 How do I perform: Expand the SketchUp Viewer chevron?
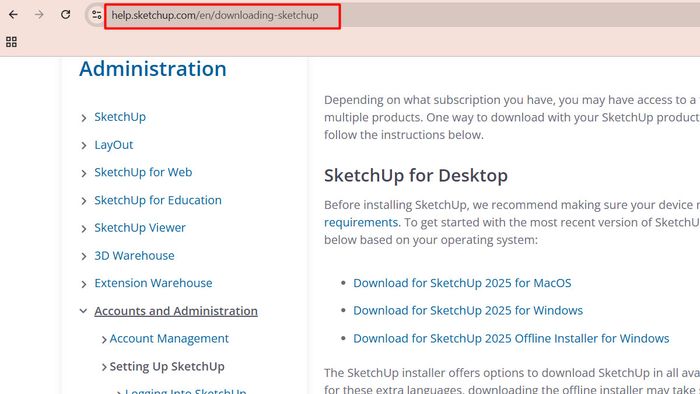point(83,228)
